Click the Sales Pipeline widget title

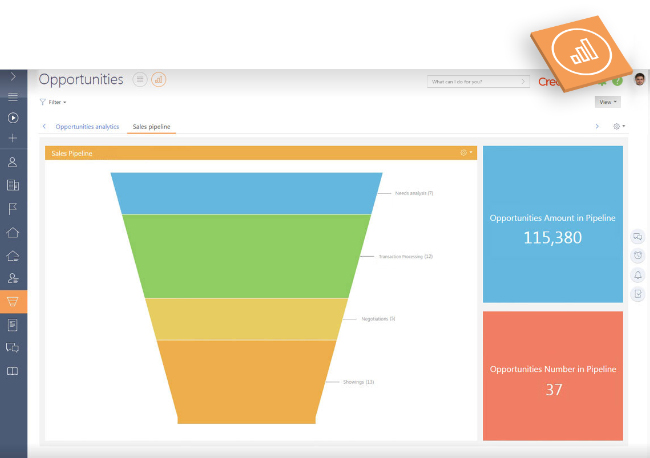[x=72, y=153]
